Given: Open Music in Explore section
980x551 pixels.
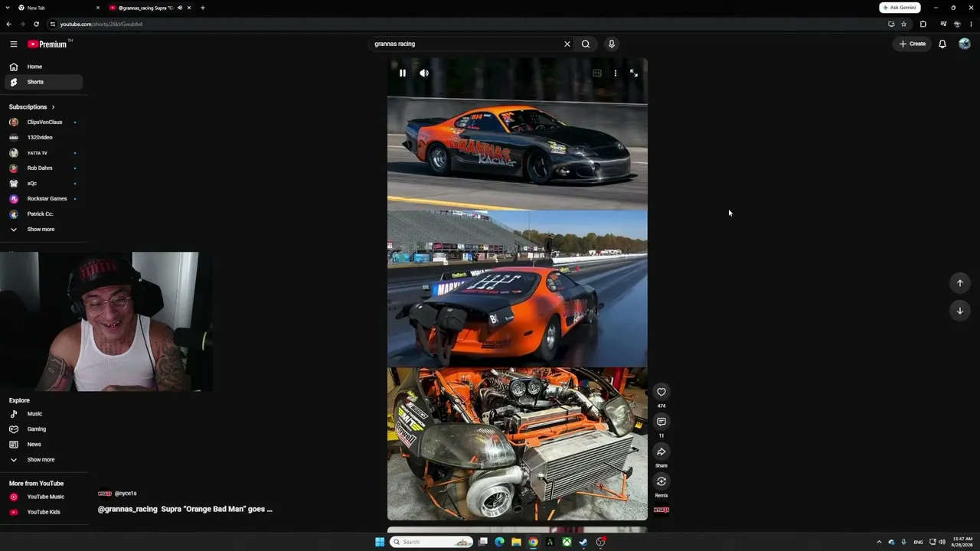Looking at the screenshot, I should coord(44,414).
